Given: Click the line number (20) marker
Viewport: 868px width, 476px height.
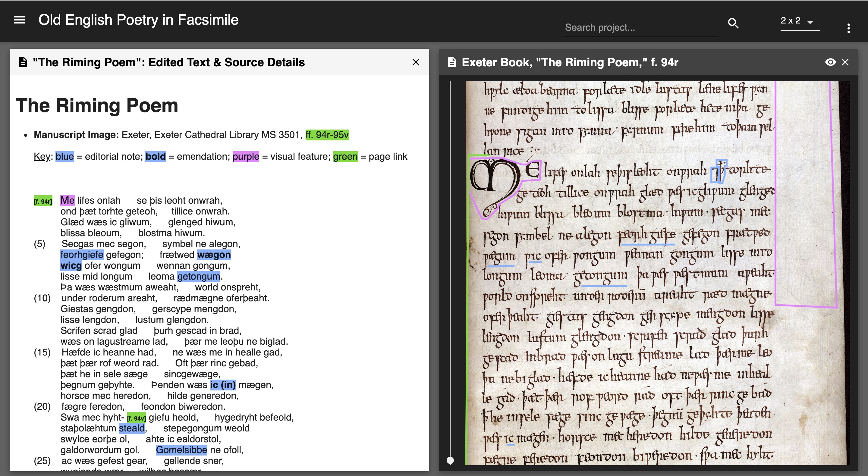Looking at the screenshot, I should [x=42, y=407].
